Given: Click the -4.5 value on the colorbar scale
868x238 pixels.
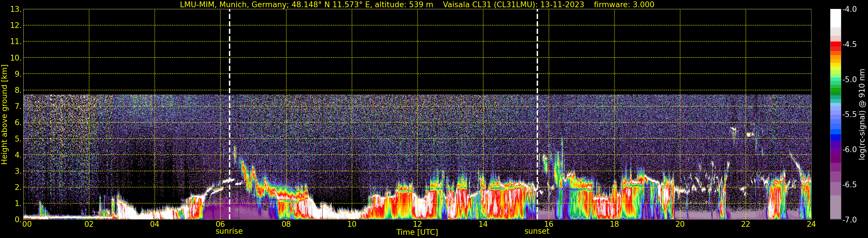Looking at the screenshot, I should [x=850, y=44].
